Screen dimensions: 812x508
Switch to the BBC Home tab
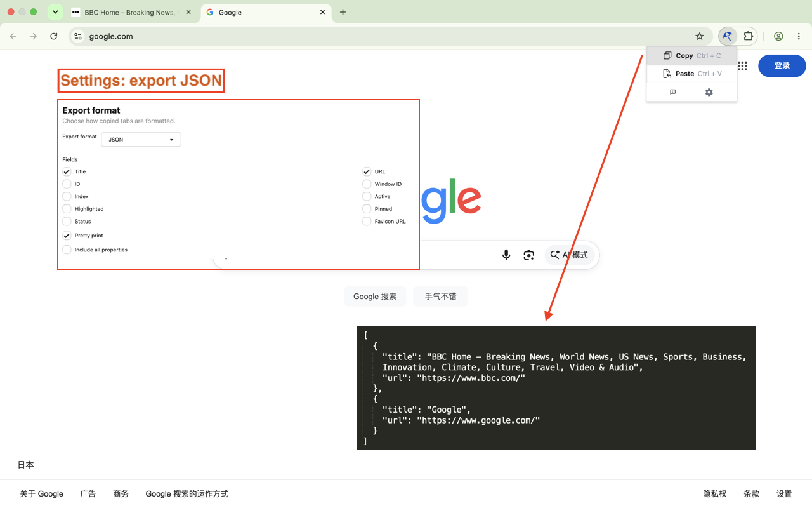point(132,12)
